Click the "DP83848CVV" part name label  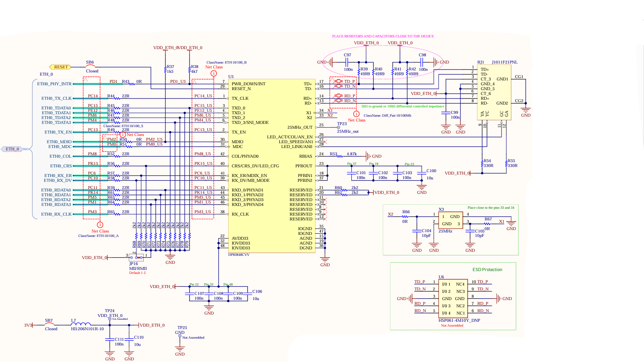click(239, 255)
